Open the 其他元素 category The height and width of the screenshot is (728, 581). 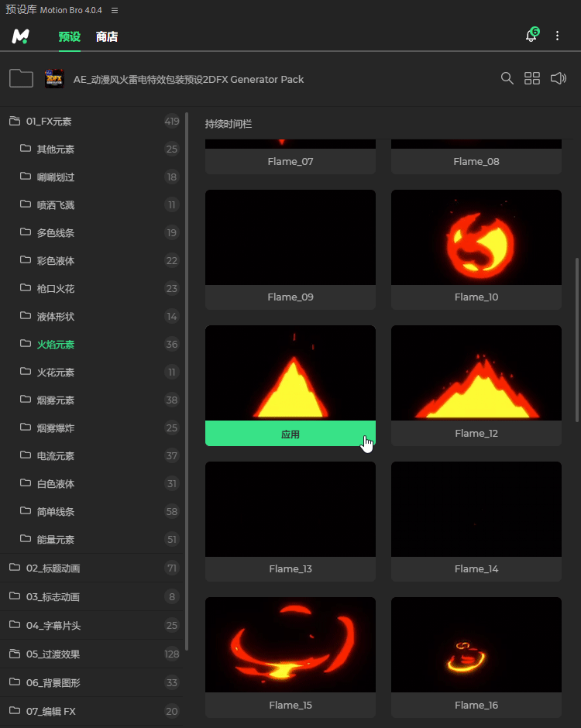[x=93, y=149]
